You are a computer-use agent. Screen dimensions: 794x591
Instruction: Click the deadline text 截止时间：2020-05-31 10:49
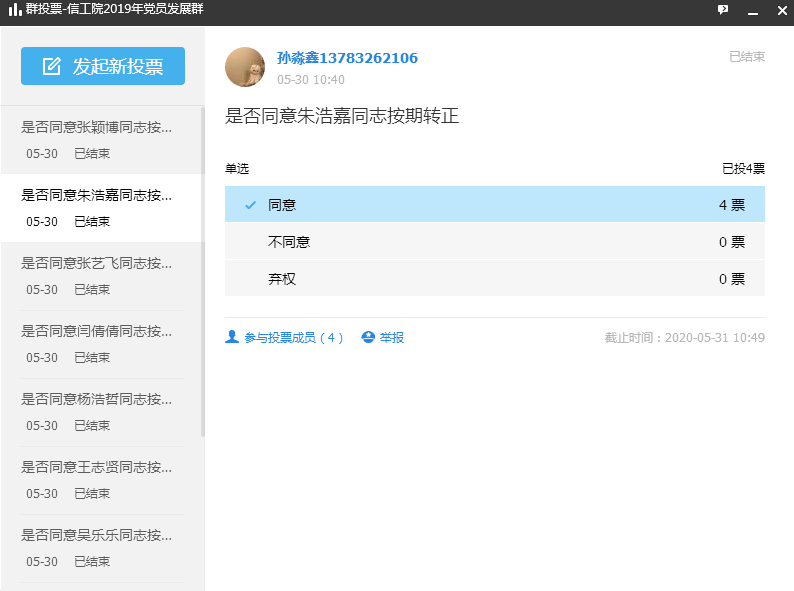pos(685,337)
